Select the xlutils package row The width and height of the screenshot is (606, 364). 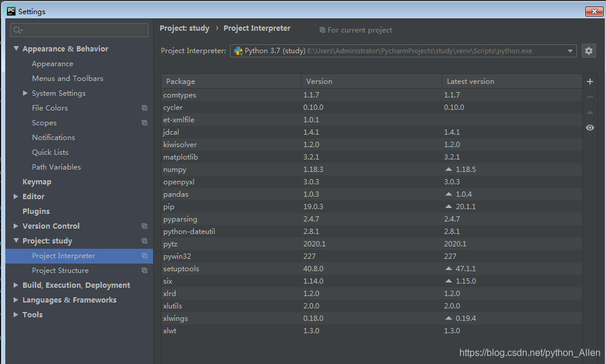point(372,305)
